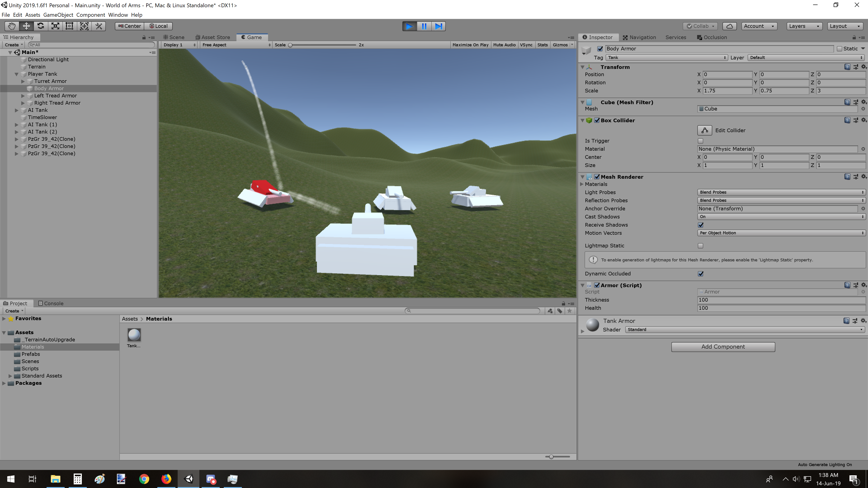Click the Mesh object picker circle
Viewport: 868px width, 488px height.
click(863, 109)
